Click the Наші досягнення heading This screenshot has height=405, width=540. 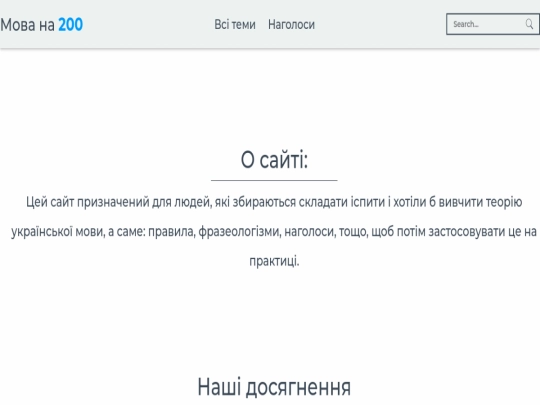274,387
